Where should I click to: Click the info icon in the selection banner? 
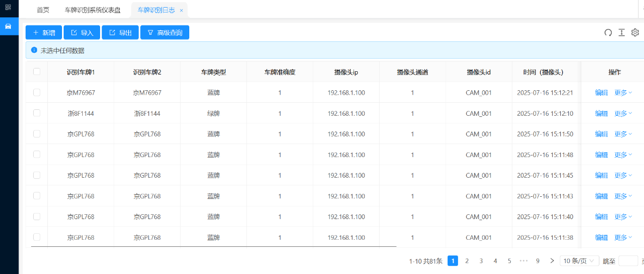tap(34, 50)
